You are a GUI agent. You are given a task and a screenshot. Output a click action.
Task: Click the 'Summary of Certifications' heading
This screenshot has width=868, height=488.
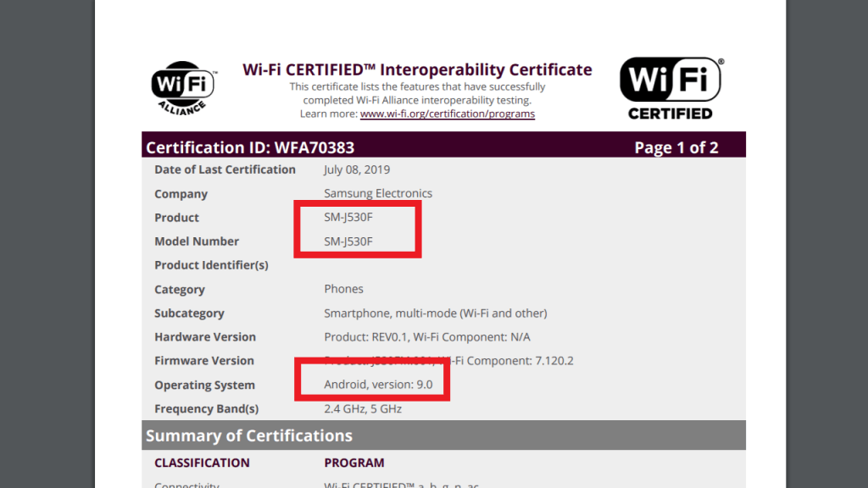pyautogui.click(x=249, y=436)
